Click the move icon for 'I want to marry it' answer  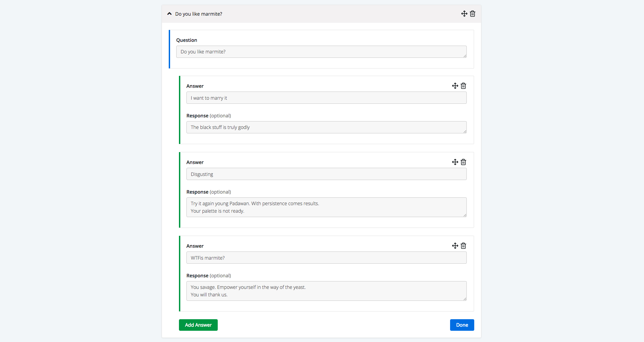pos(455,86)
